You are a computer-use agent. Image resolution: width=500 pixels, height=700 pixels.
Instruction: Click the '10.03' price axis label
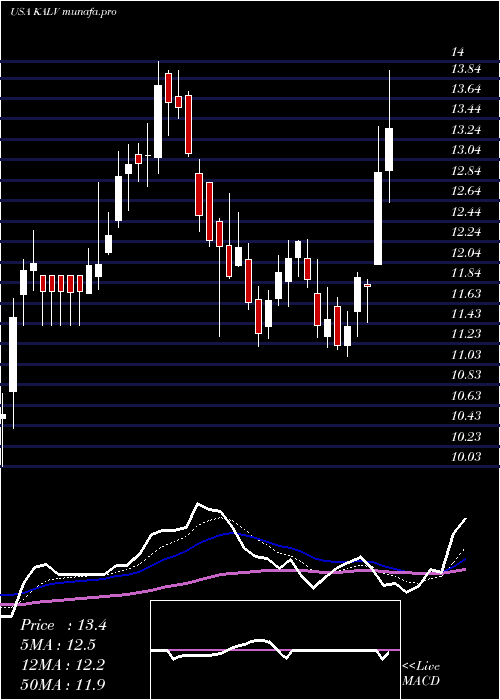[466, 457]
